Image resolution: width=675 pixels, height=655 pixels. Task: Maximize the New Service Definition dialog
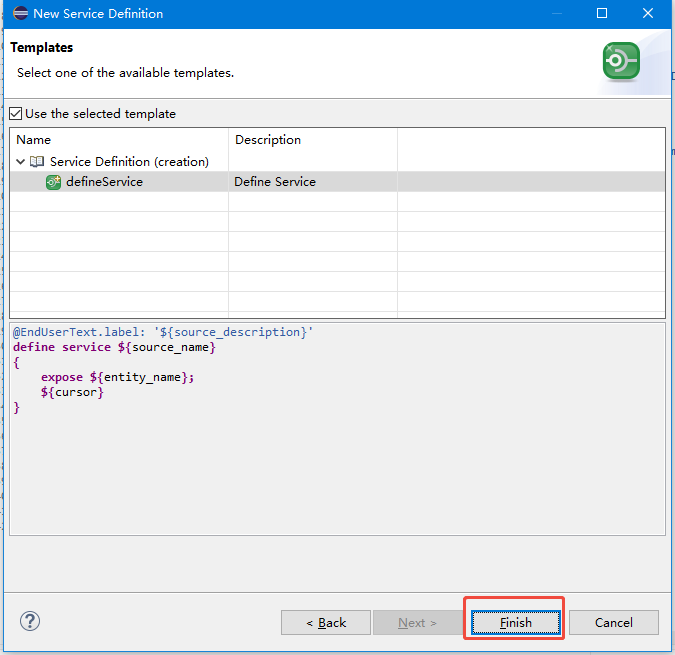[x=602, y=13]
